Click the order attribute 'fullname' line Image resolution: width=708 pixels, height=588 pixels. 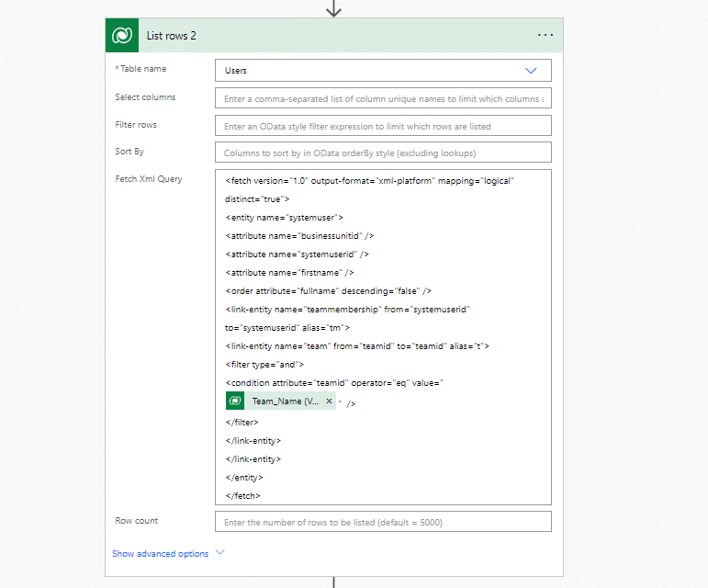coord(328,291)
